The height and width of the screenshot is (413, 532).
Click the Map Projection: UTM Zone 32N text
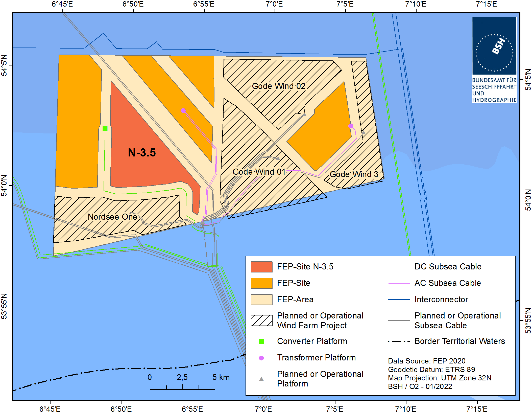click(440, 378)
